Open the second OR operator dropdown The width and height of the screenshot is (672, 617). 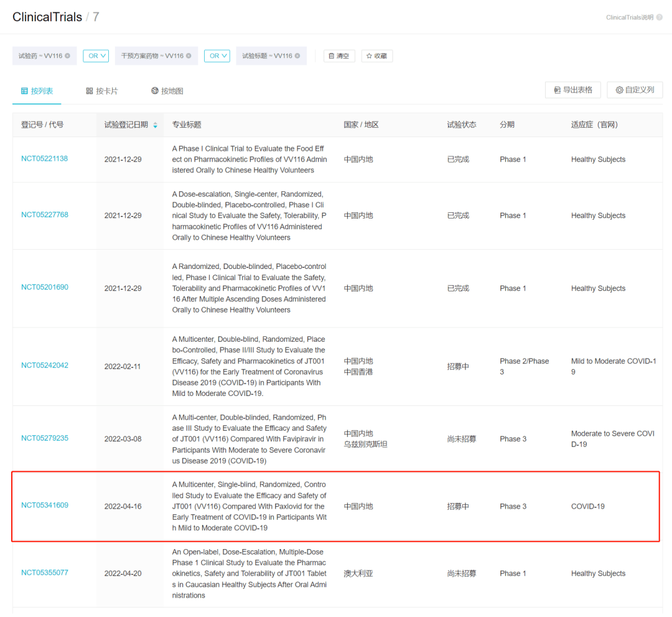[218, 56]
